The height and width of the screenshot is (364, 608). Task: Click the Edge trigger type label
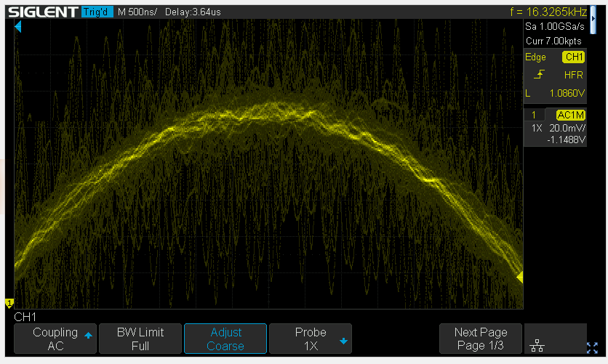click(535, 57)
